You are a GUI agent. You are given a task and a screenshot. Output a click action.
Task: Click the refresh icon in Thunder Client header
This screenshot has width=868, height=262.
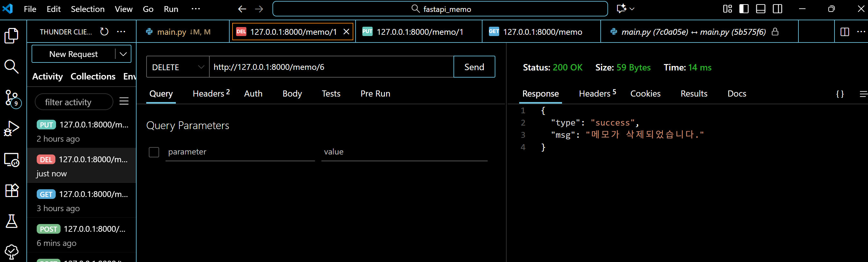pyautogui.click(x=104, y=32)
